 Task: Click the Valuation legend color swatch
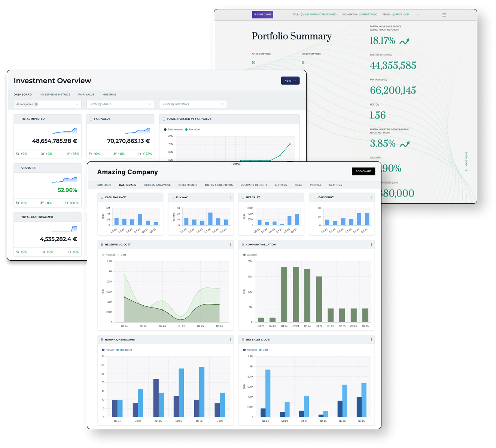click(x=244, y=255)
